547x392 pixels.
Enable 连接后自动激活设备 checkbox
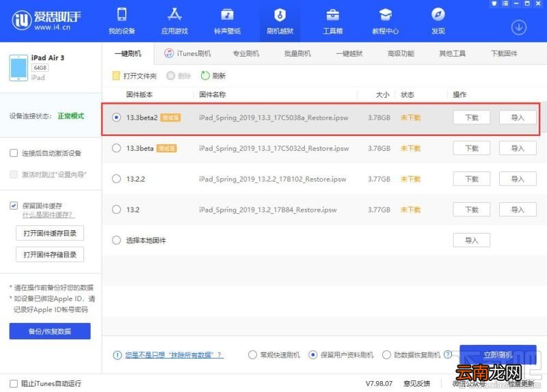(14, 153)
